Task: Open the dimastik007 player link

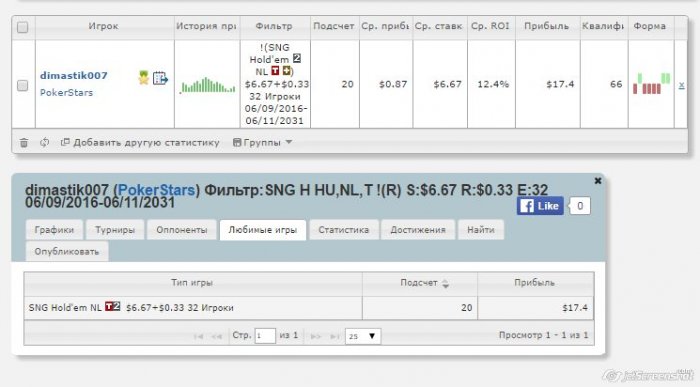Action: coord(74,75)
